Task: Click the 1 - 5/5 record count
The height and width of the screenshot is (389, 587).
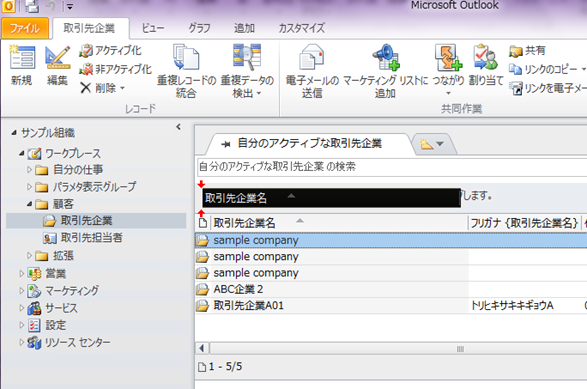Action: [x=226, y=366]
